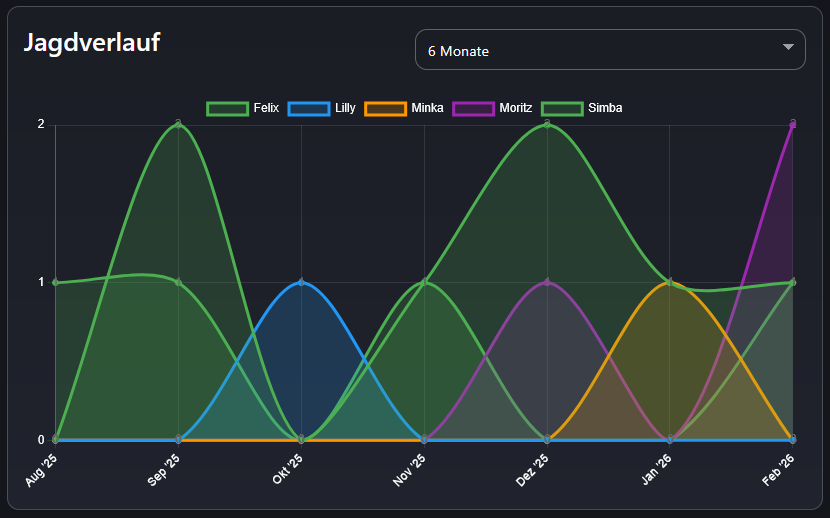Screen dimensions: 830x518
Task: Select the green peak at Sep '25, value 2
Action: pyautogui.click(x=178, y=124)
